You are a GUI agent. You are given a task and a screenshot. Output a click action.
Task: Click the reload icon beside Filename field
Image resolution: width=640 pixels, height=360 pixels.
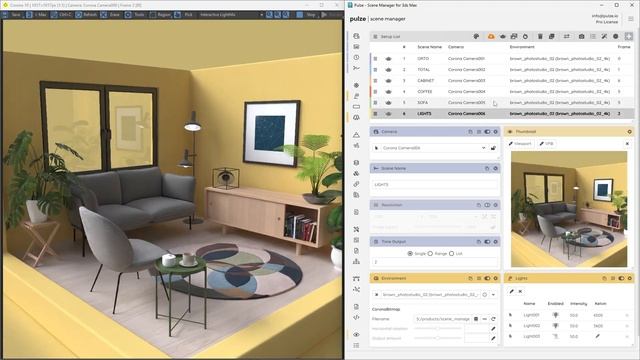[493, 319]
